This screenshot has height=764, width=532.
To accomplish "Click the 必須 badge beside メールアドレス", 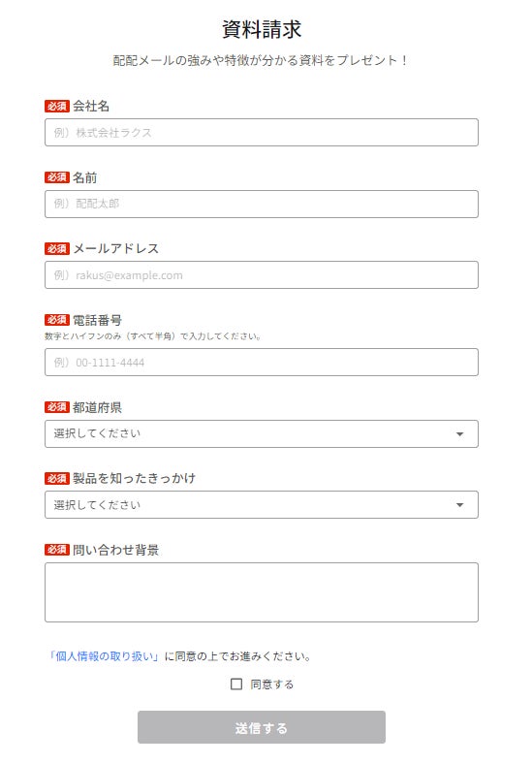I will click(x=57, y=248).
